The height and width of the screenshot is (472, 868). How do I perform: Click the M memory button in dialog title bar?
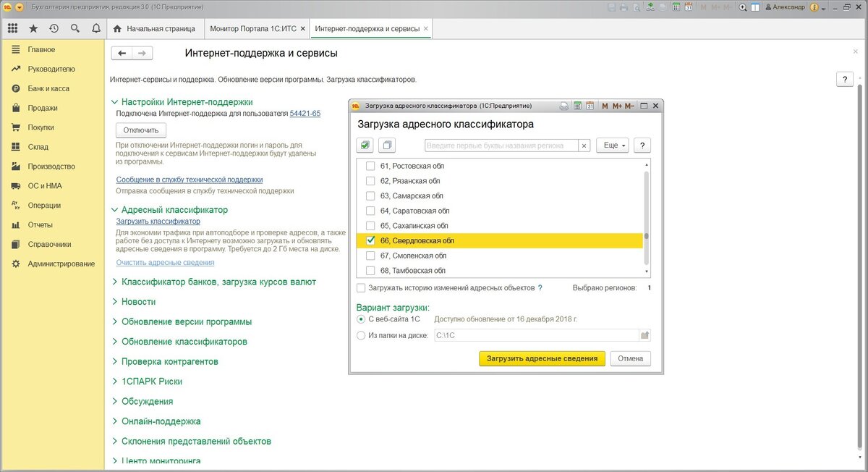(605, 106)
